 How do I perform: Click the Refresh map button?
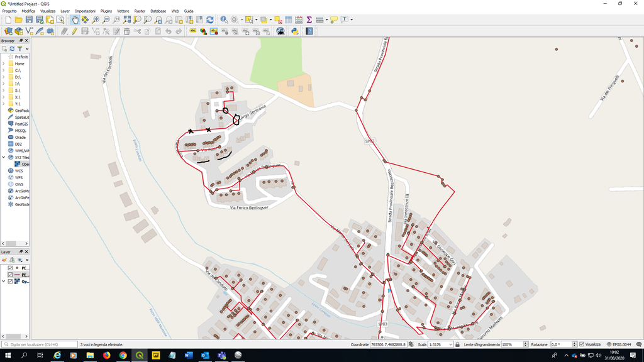(209, 20)
